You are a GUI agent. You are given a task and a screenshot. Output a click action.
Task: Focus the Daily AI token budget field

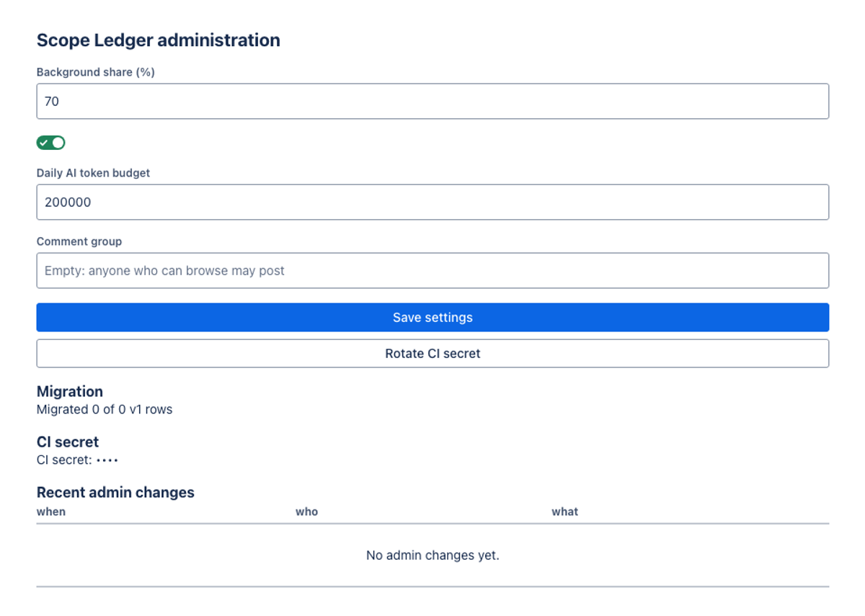pyautogui.click(x=432, y=202)
